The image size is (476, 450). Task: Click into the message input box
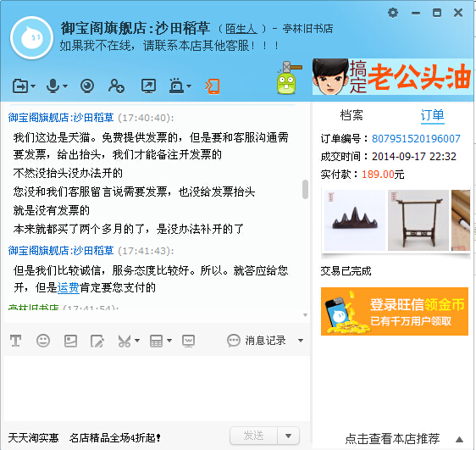click(x=157, y=388)
